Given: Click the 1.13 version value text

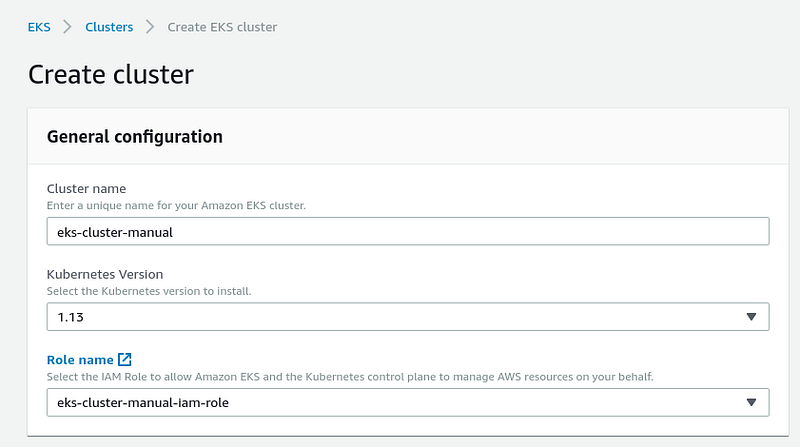Looking at the screenshot, I should 70,317.
